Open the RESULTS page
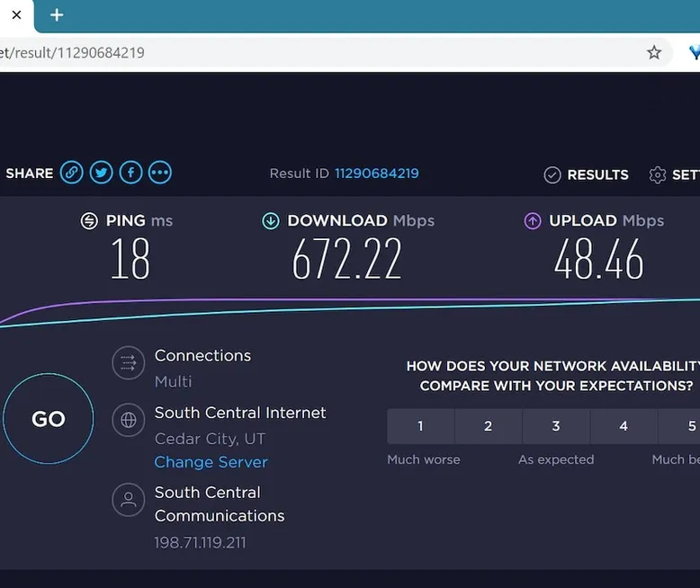Viewport: 700px width, 588px height. click(597, 175)
